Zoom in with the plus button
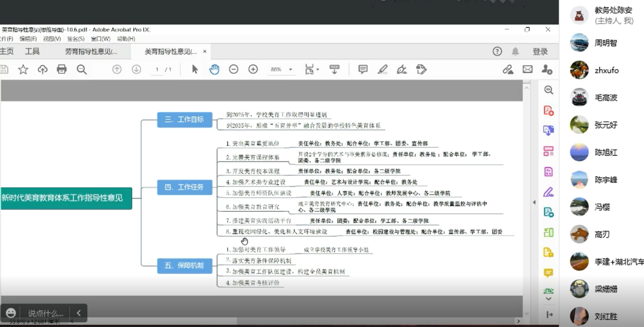Image resolution: width=644 pixels, height=327 pixels. coord(253,70)
